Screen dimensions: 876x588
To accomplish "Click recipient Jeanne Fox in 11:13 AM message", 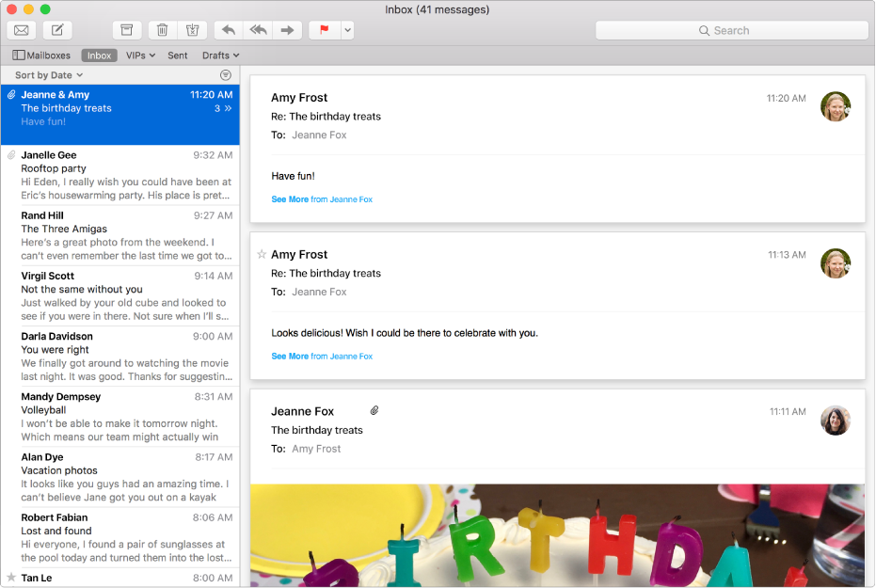I will coord(319,292).
